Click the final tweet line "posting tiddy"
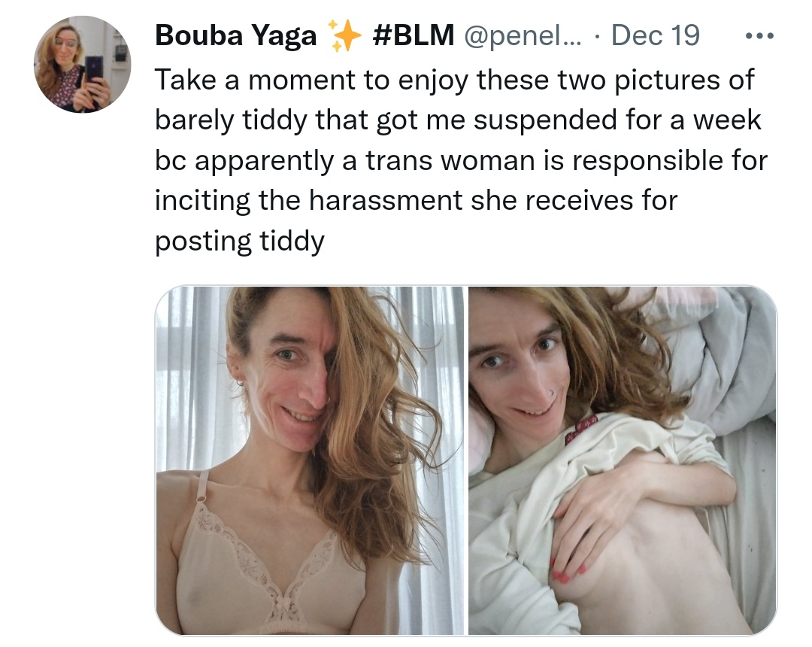 240,241
